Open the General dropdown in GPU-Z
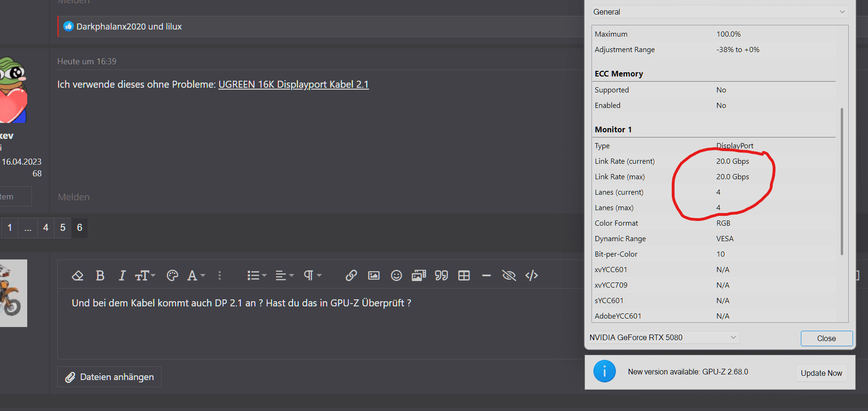 [x=720, y=12]
